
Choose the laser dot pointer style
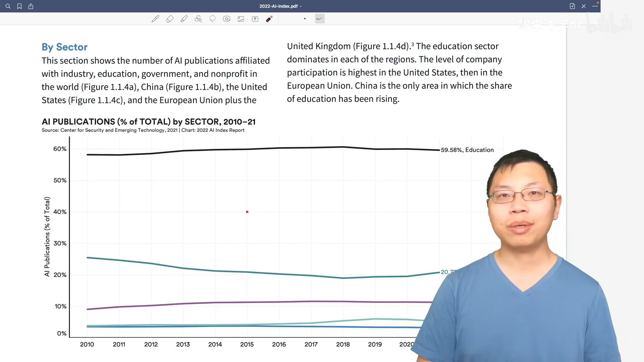(x=305, y=19)
